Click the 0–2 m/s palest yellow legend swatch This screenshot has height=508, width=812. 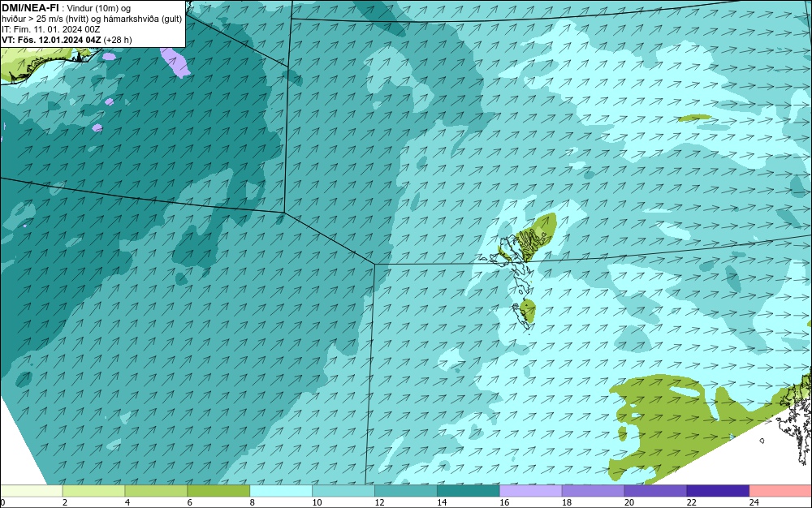click(31, 490)
